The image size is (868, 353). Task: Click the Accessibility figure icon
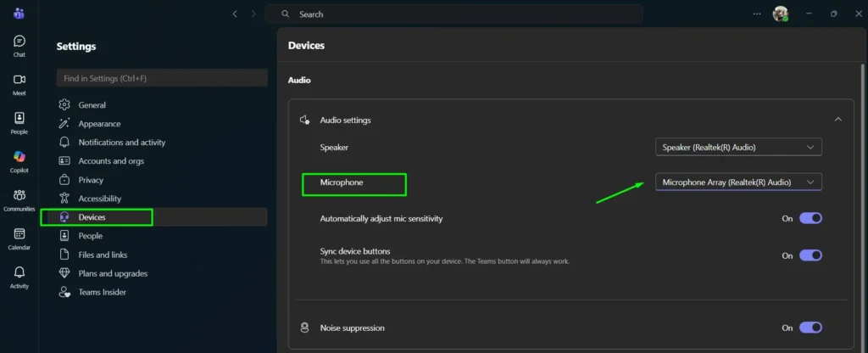point(64,199)
